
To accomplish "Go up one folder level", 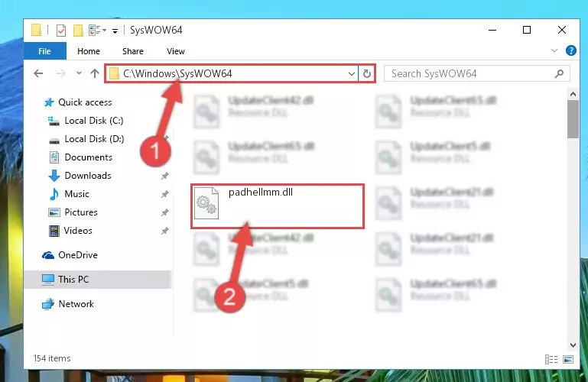I will point(95,73).
